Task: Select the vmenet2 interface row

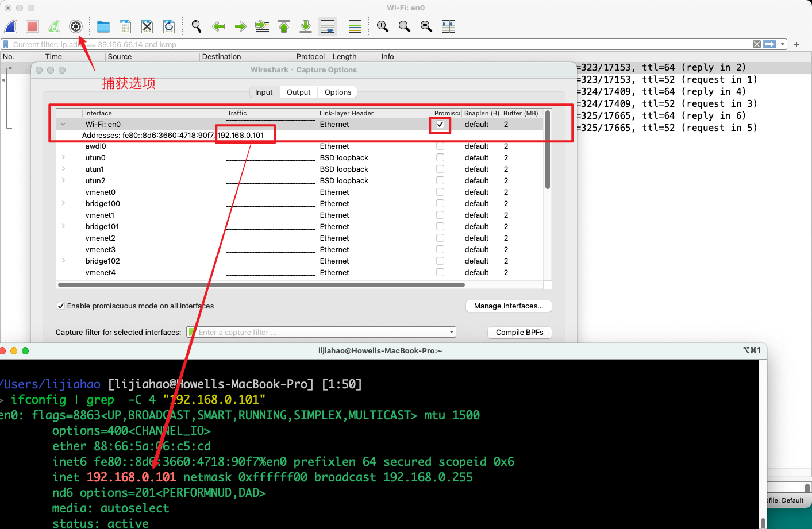Action: click(x=299, y=238)
